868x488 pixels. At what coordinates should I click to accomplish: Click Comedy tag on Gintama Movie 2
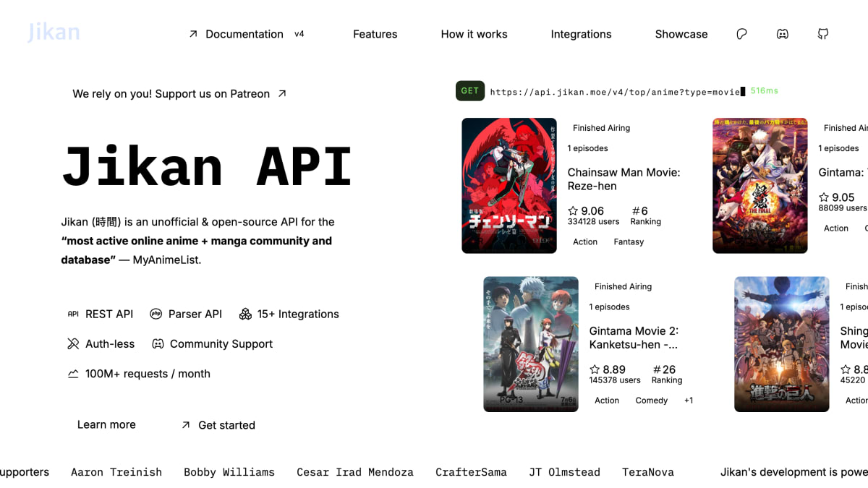point(652,401)
